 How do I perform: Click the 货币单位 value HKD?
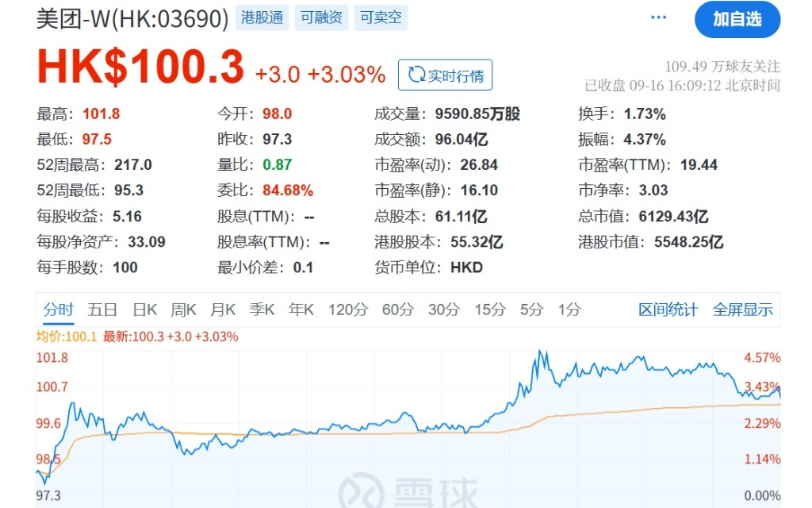coord(466,267)
